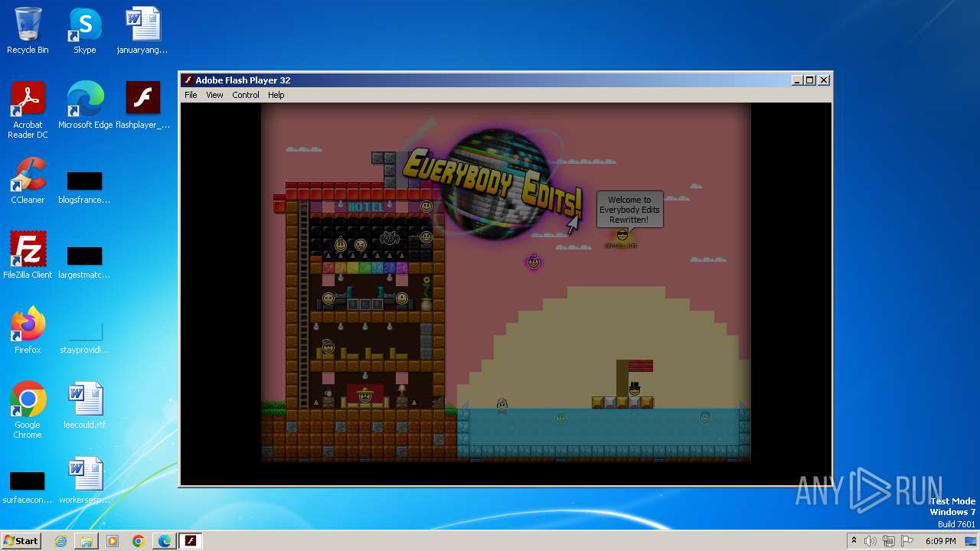Maximize the Adobe Flash Player window
This screenshot has height=551, width=980.
[x=810, y=80]
